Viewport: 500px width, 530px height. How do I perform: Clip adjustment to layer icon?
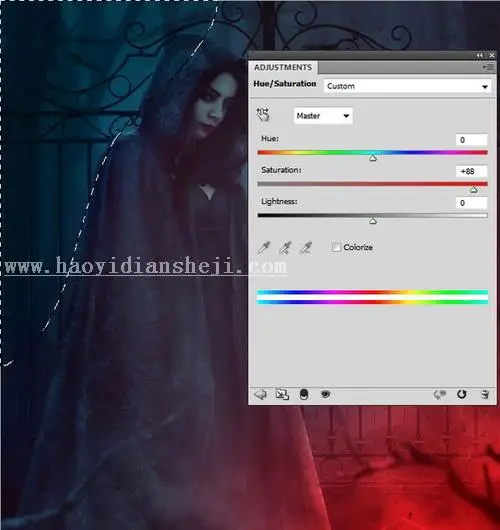point(304,394)
